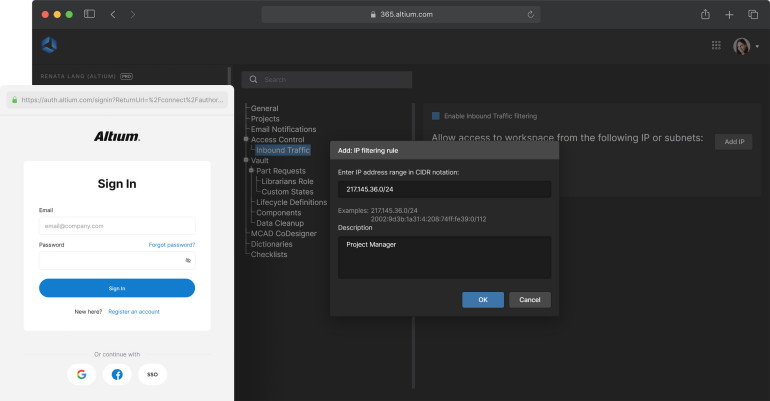The width and height of the screenshot is (770, 401).
Task: Click the Altium logo icon in header
Action: (49, 45)
